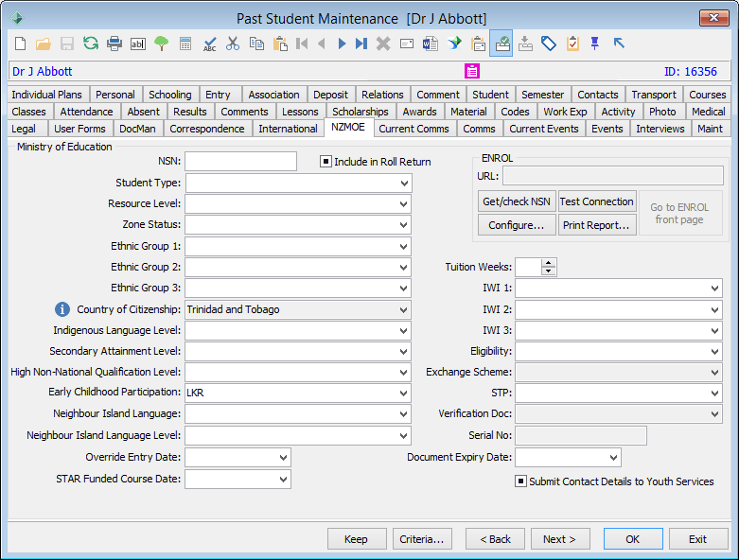Click the printer icon in toolbar
This screenshot has height=560, width=739.
(114, 44)
